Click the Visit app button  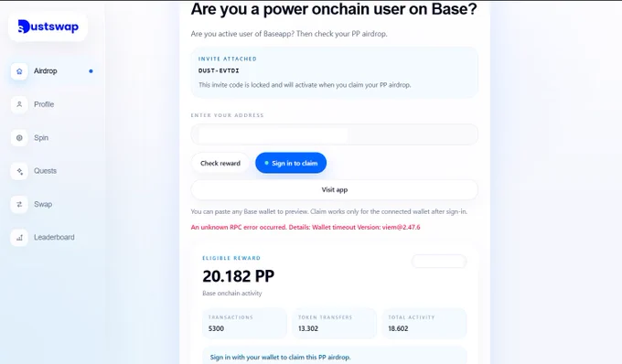point(335,189)
